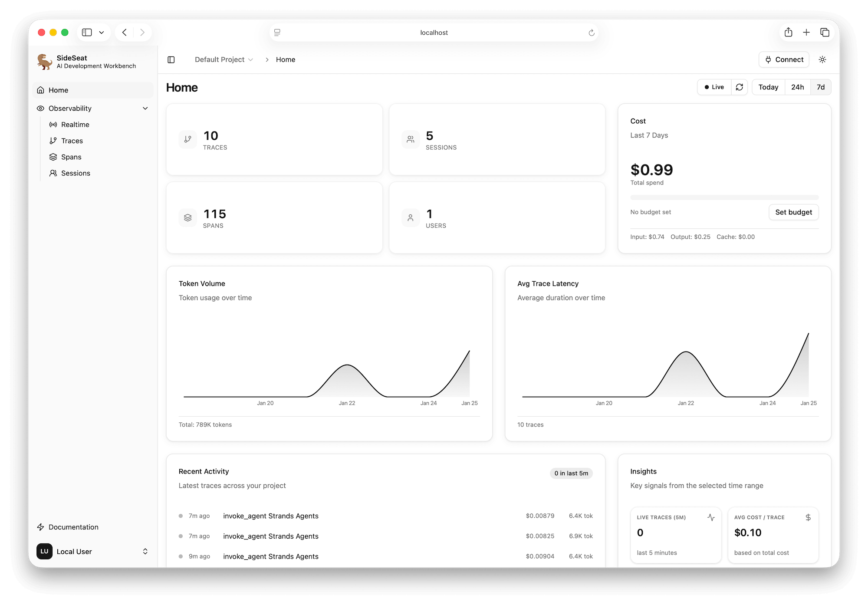Toggle light/dark mode with the sun icon
Viewport: 868px width, 605px height.
pos(822,60)
